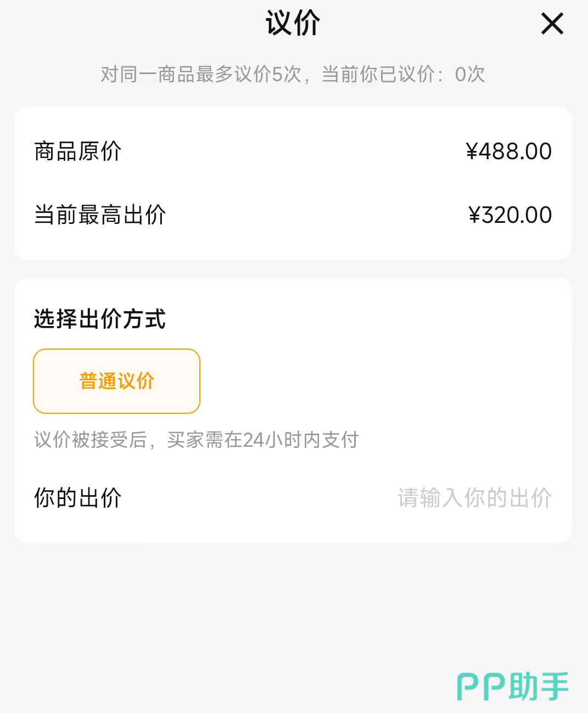This screenshot has height=713, width=588.
Task: Select the 普通议价 bid method
Action: tap(116, 381)
